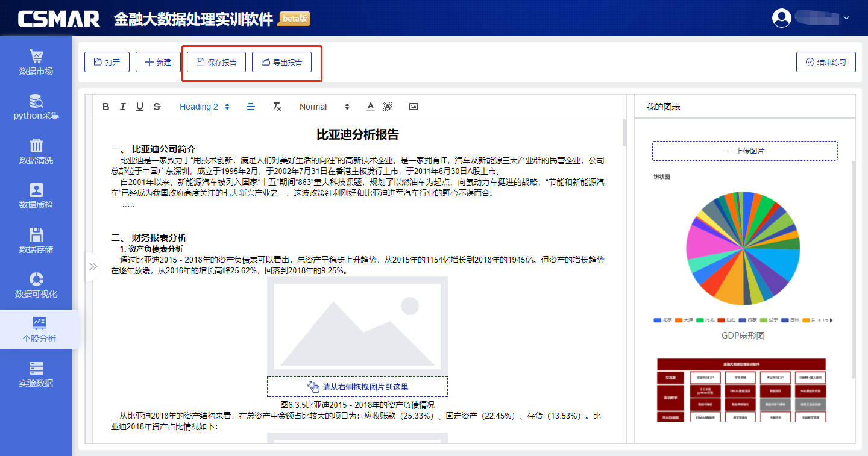This screenshot has width=868, height=456.
Task: Click the text alignment icon
Action: point(251,107)
